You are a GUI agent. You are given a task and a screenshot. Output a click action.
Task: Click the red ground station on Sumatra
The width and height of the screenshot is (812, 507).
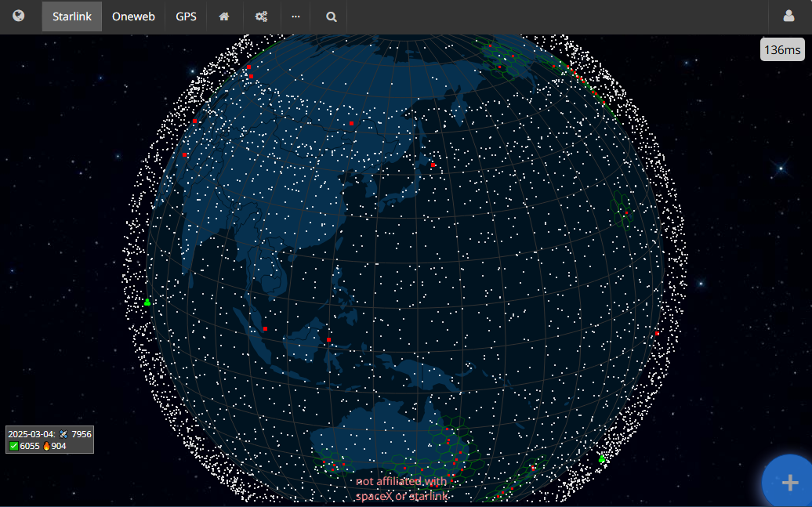(265, 329)
